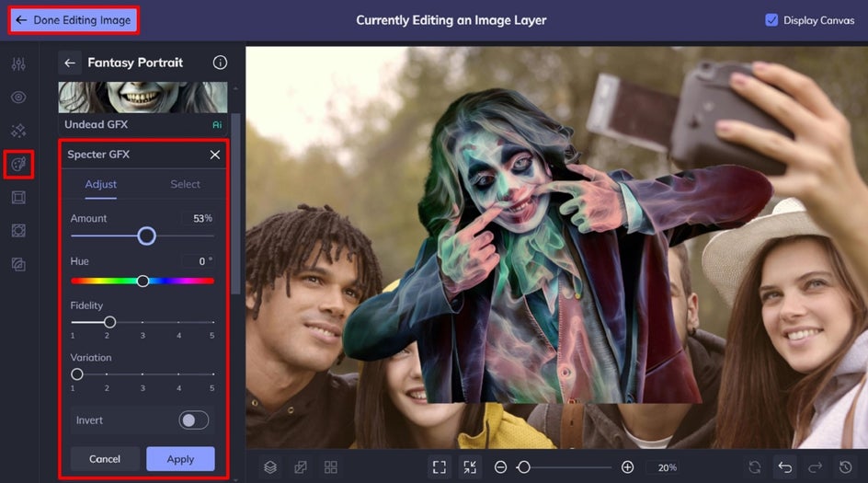Click the zoom slider handle
The image size is (868, 483).
524,467
